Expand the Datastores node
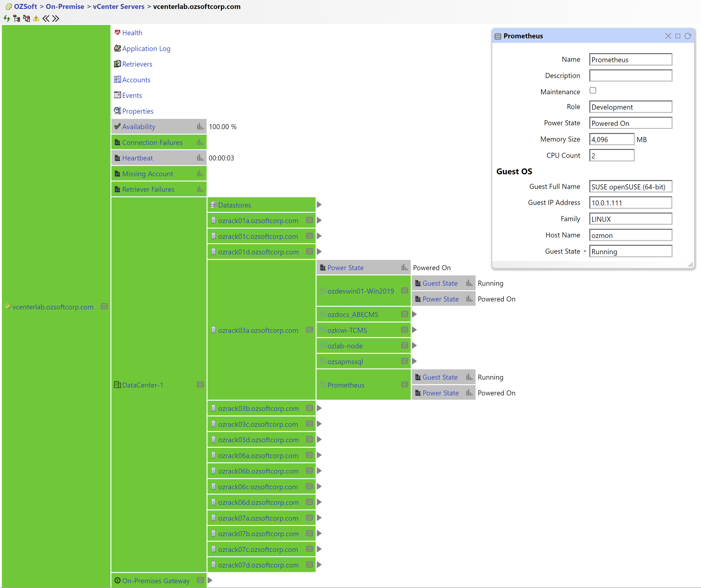The height and width of the screenshot is (588, 701). pyautogui.click(x=319, y=205)
